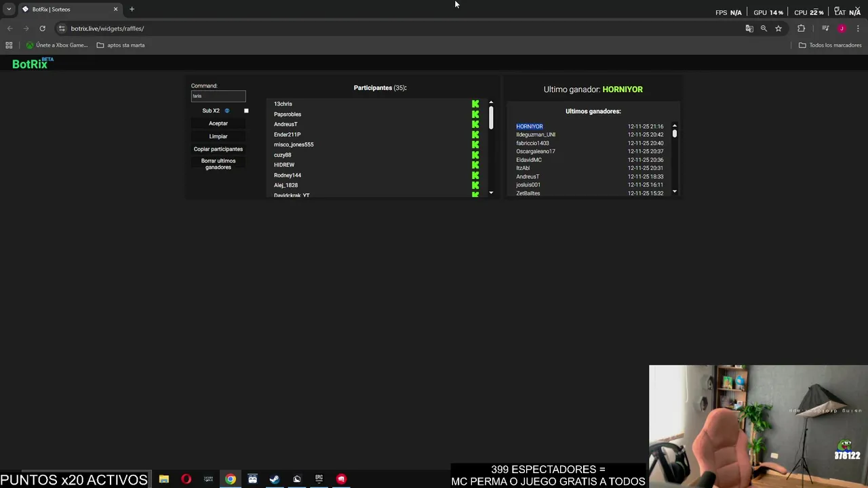Click participants list scrollbar thumb

pos(491,118)
